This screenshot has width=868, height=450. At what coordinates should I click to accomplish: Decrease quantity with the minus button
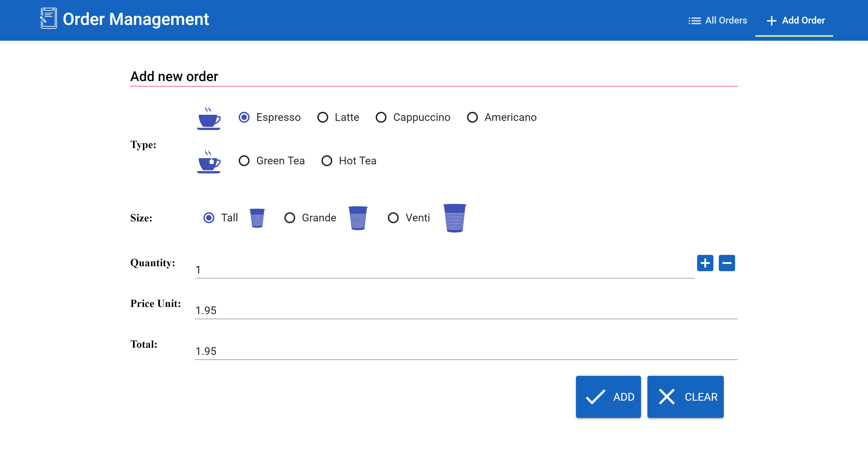726,263
